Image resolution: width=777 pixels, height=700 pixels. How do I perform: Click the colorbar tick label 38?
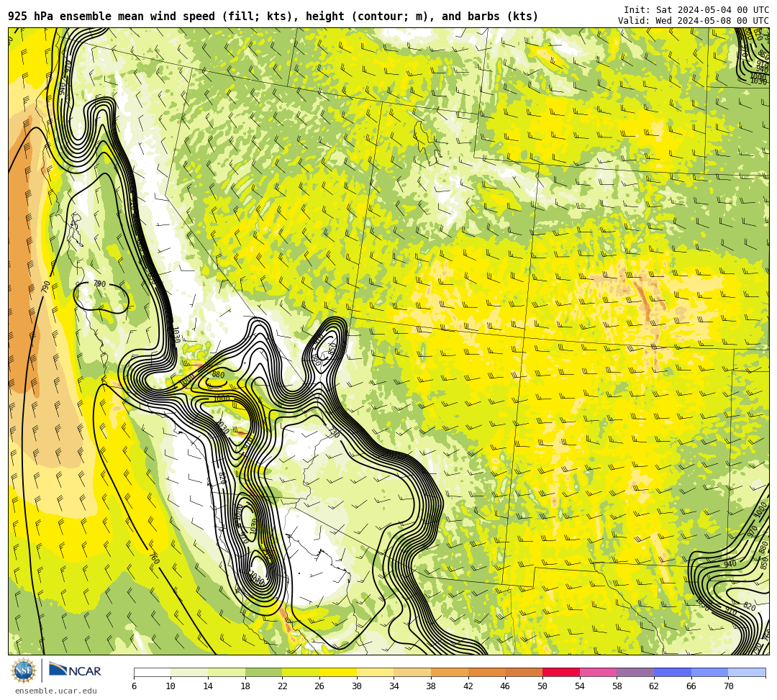(431, 686)
